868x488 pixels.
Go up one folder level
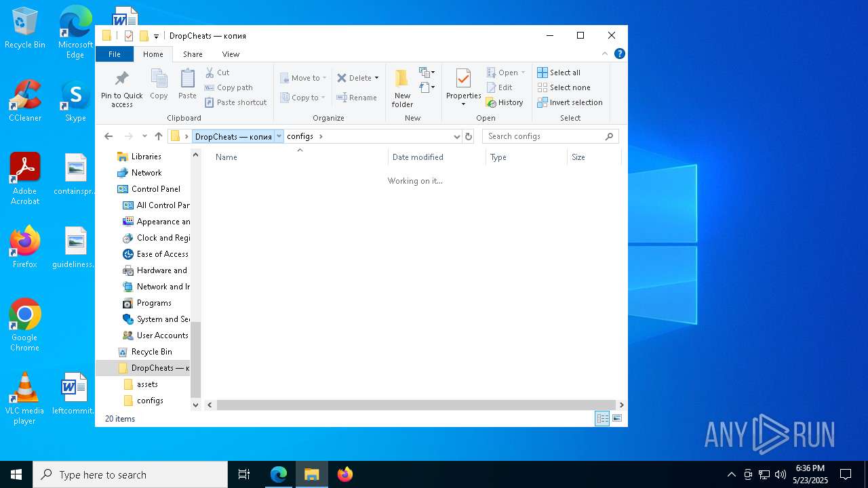pyautogui.click(x=159, y=136)
